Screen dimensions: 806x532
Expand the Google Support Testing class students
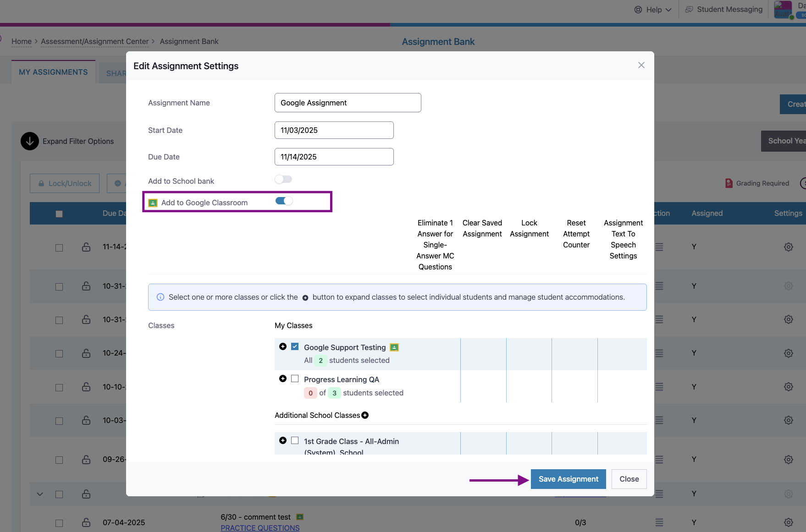pyautogui.click(x=283, y=346)
